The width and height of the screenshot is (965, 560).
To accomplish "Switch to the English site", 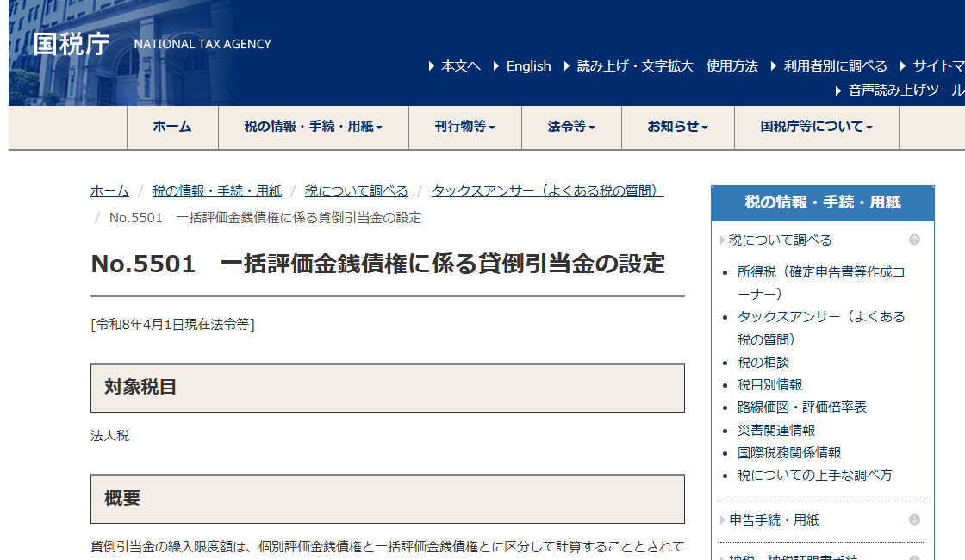I will 528,65.
